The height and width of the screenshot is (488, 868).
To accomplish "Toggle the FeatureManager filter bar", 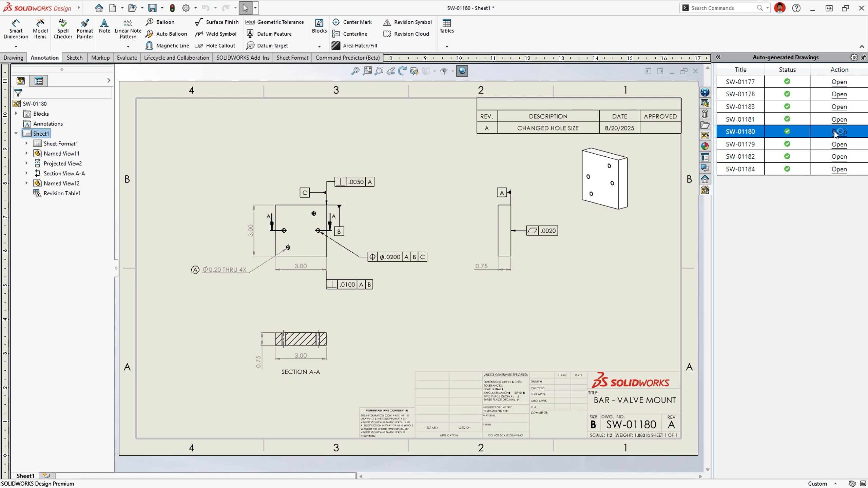I will coord(19,93).
